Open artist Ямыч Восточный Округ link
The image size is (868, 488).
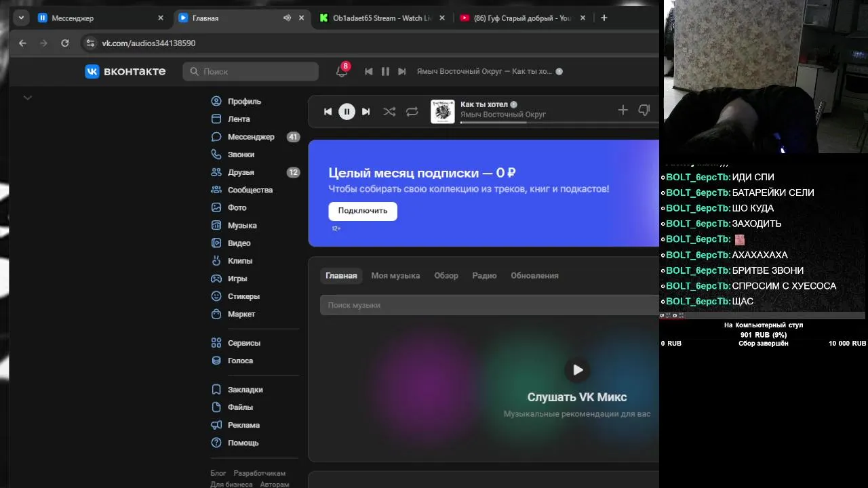pos(503,115)
